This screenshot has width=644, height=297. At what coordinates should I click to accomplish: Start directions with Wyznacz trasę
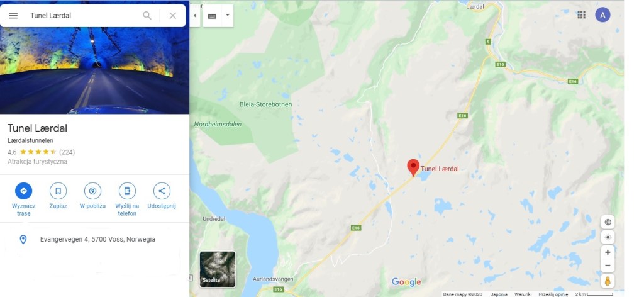click(x=23, y=191)
